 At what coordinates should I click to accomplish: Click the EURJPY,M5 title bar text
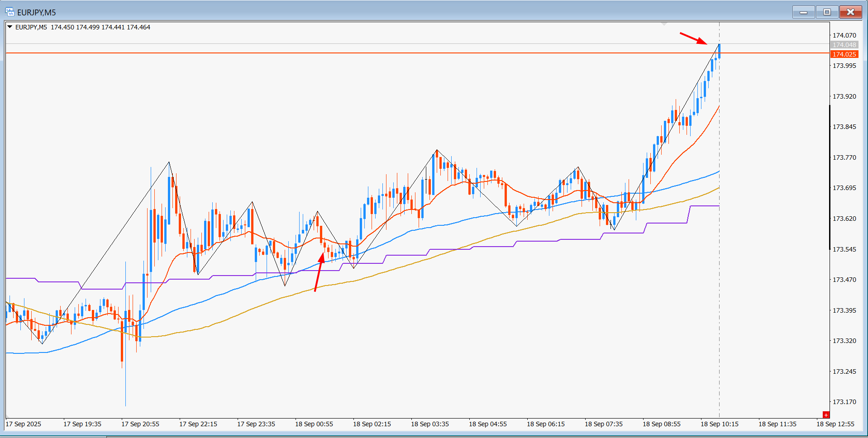click(37, 12)
